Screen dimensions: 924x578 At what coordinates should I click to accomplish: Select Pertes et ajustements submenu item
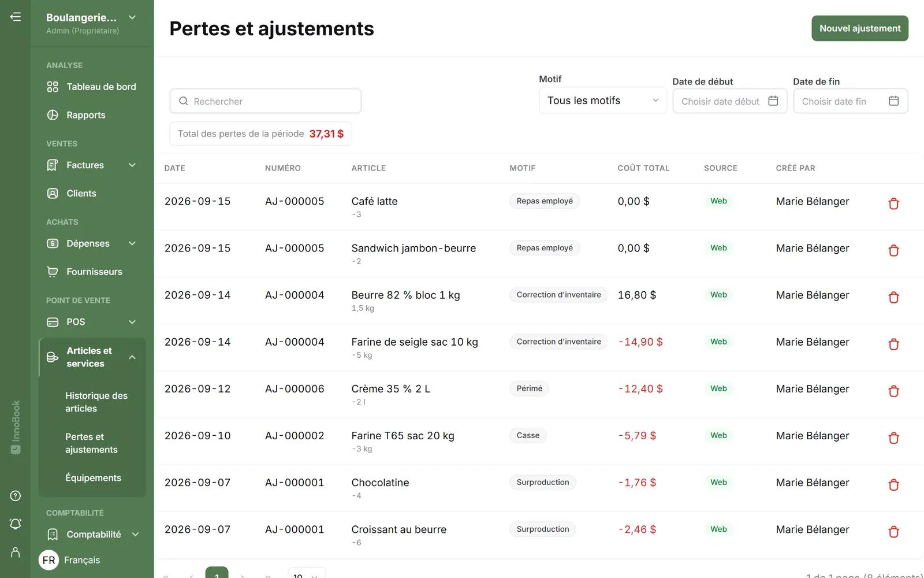click(x=91, y=443)
